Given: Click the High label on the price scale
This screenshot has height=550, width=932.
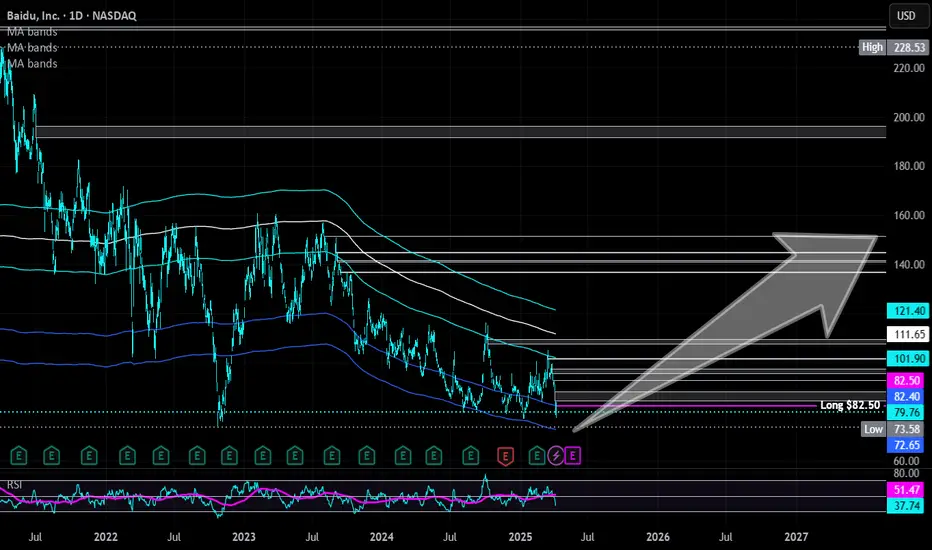Looking at the screenshot, I should (x=872, y=47).
